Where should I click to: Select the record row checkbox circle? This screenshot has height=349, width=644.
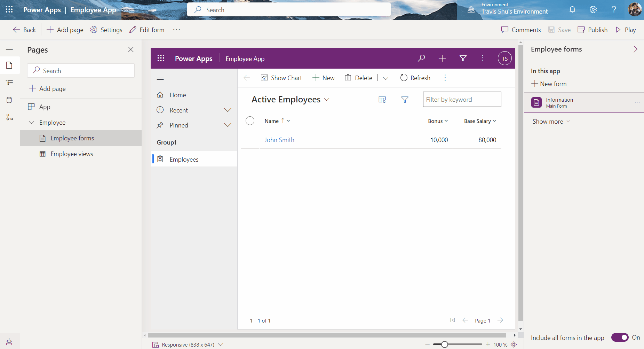point(250,121)
